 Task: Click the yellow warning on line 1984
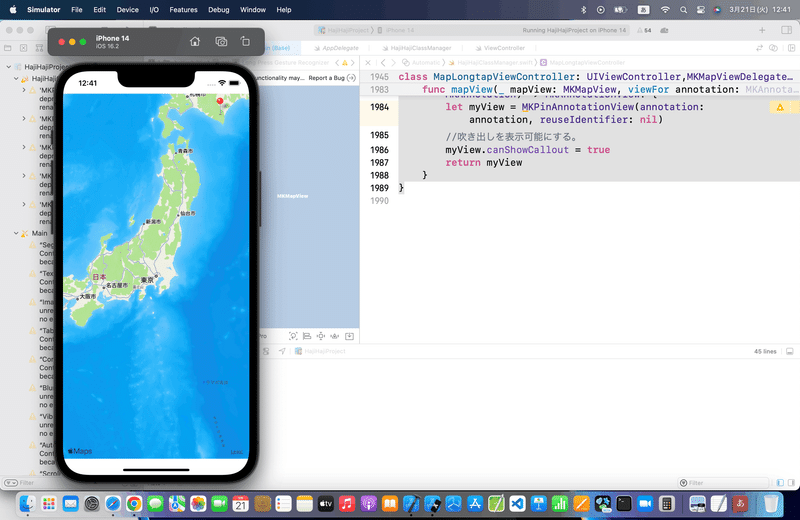click(x=780, y=107)
